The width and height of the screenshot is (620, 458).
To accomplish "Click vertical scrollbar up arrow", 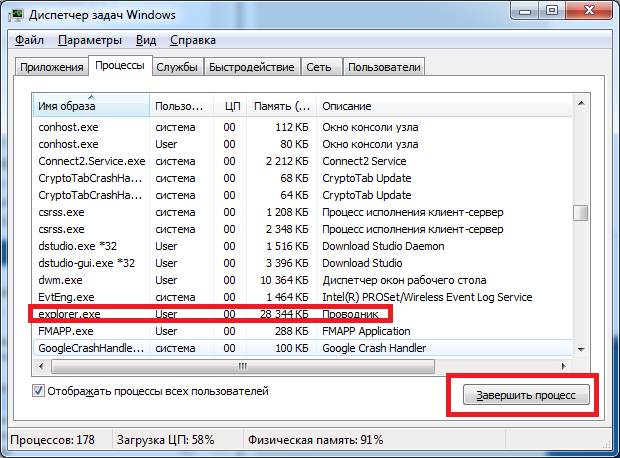I will (581, 104).
